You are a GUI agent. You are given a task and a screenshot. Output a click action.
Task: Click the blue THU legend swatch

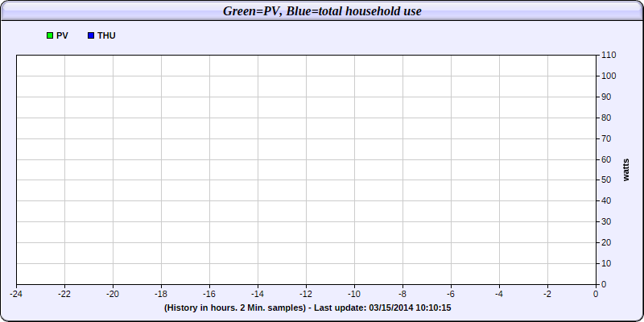[91, 35]
